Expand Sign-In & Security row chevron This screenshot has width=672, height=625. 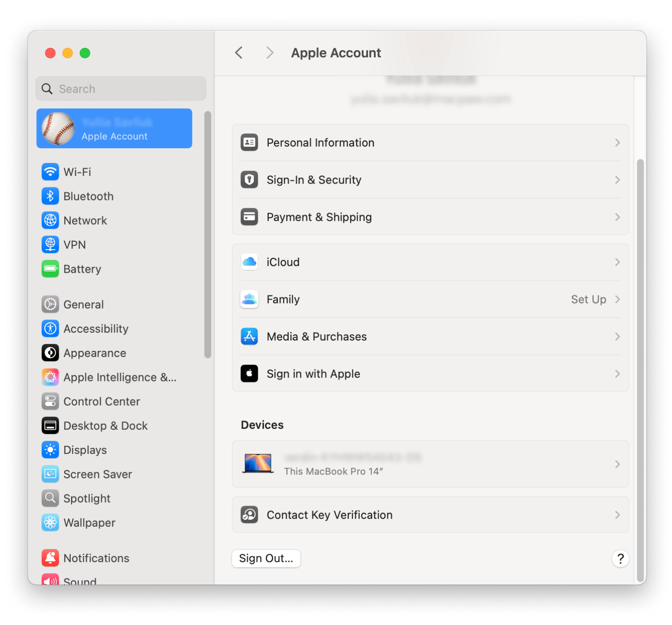coord(617,180)
